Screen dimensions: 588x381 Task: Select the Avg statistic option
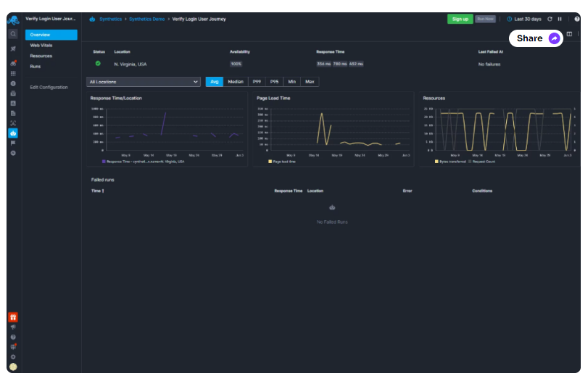[215, 82]
